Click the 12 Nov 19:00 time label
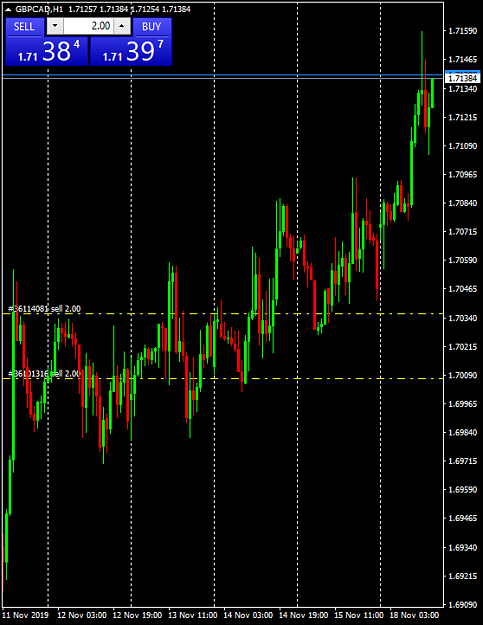 pyautogui.click(x=137, y=615)
